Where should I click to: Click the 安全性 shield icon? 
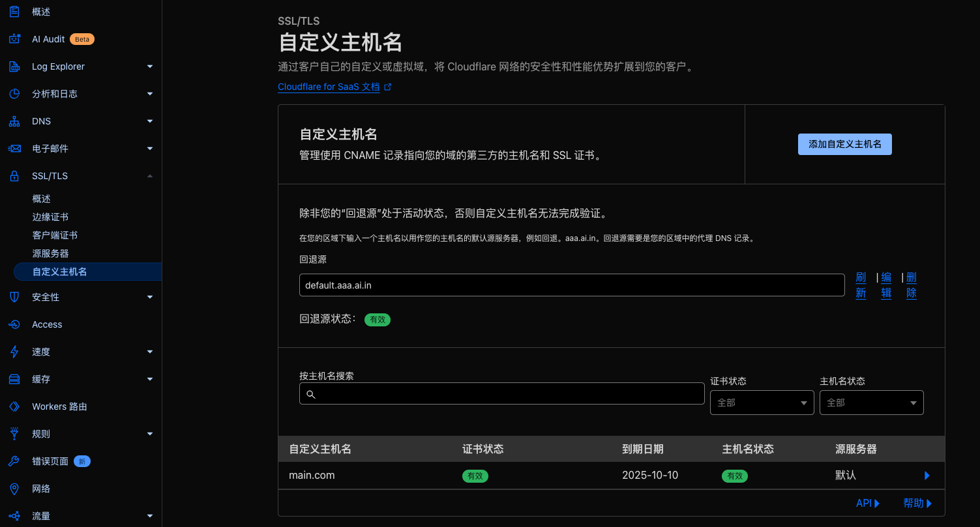(x=14, y=297)
